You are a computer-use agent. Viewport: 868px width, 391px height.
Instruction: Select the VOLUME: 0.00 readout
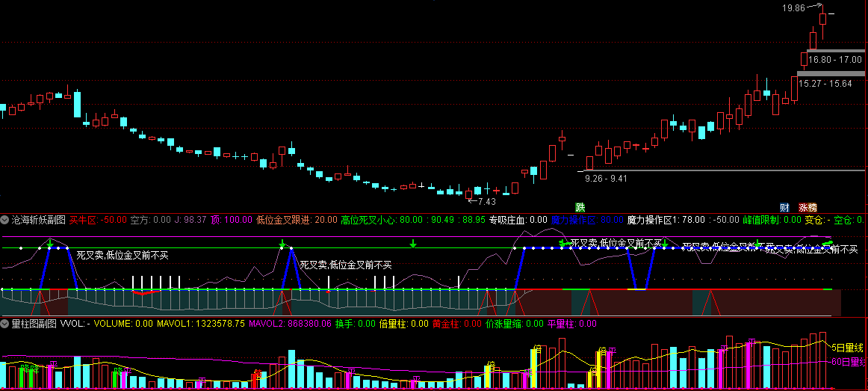(x=123, y=324)
